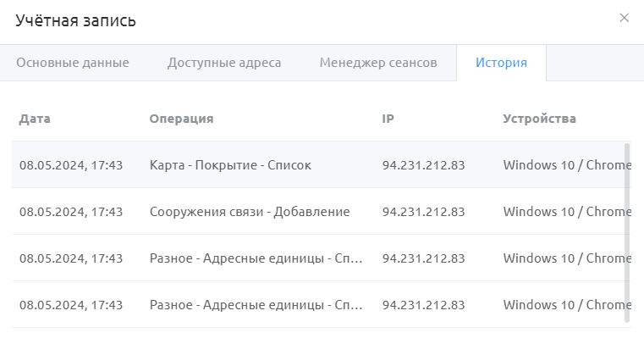644x344 pixels.
Task: Select the last Разное - Адресные единицы entry
Action: (x=256, y=304)
